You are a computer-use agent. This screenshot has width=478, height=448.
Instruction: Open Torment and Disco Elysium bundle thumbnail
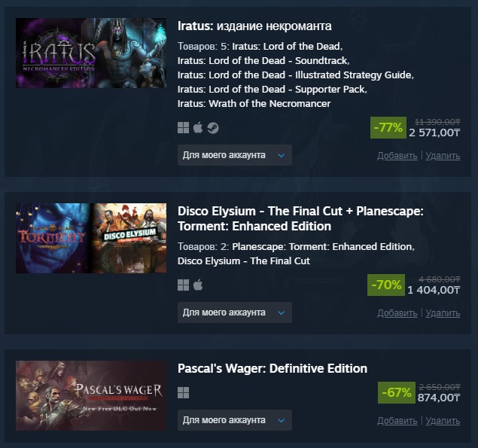(x=91, y=238)
